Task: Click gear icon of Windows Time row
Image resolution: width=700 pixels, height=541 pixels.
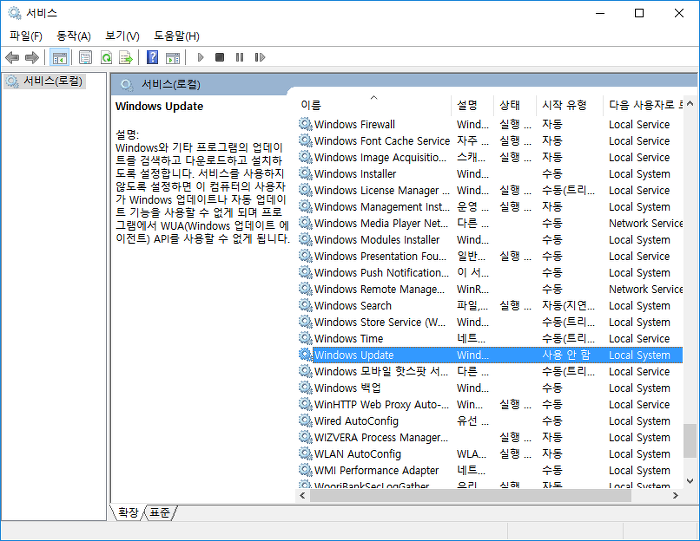Action: (305, 338)
